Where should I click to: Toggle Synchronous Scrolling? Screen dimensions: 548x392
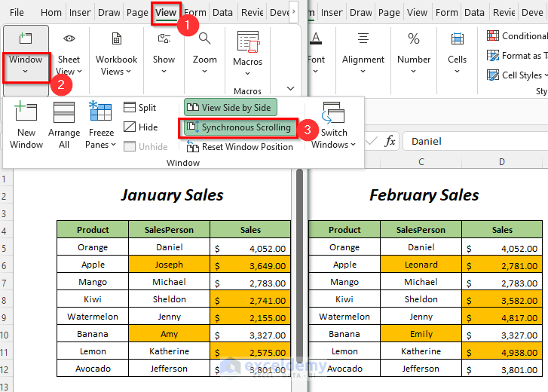pyautogui.click(x=238, y=127)
